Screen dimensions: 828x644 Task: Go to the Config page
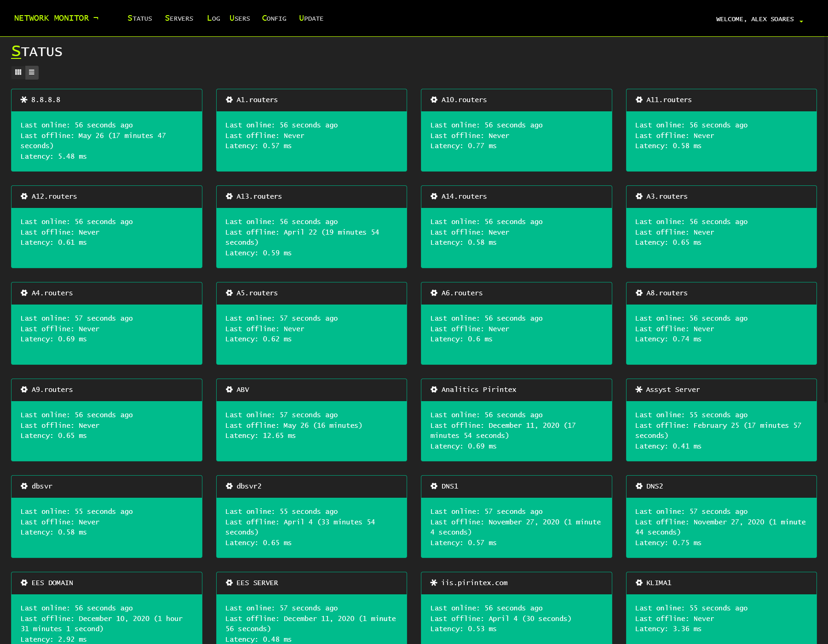tap(274, 18)
